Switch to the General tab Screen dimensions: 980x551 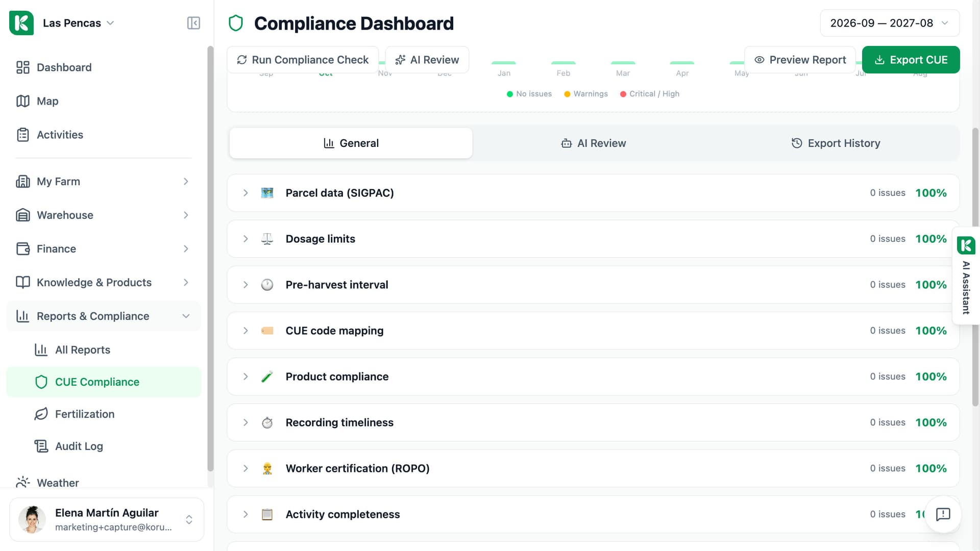coord(351,143)
